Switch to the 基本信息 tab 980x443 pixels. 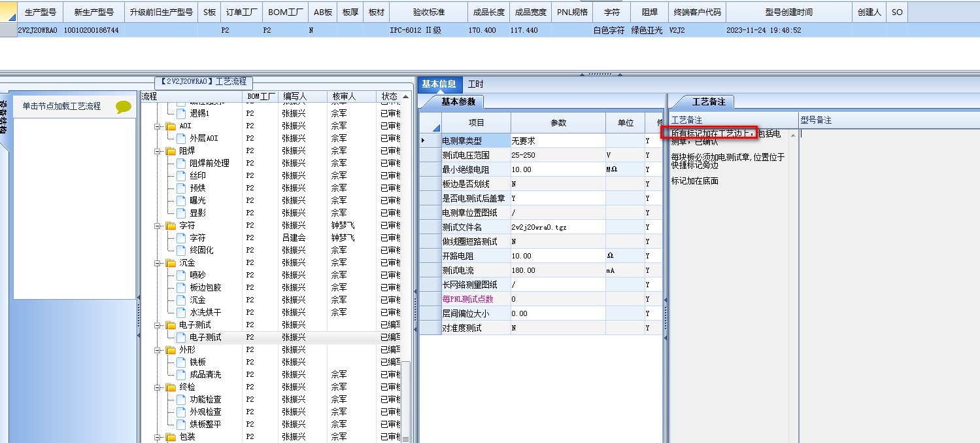[439, 84]
